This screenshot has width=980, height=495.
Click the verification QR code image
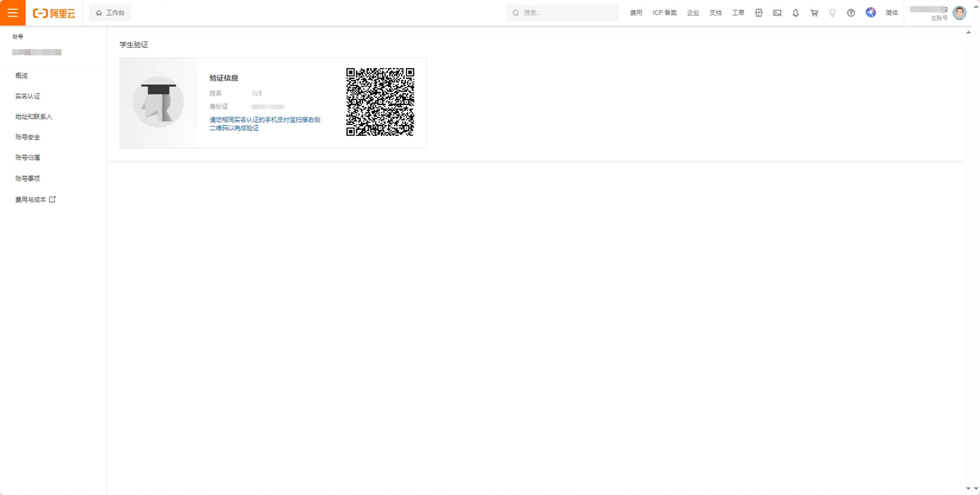[x=380, y=102]
